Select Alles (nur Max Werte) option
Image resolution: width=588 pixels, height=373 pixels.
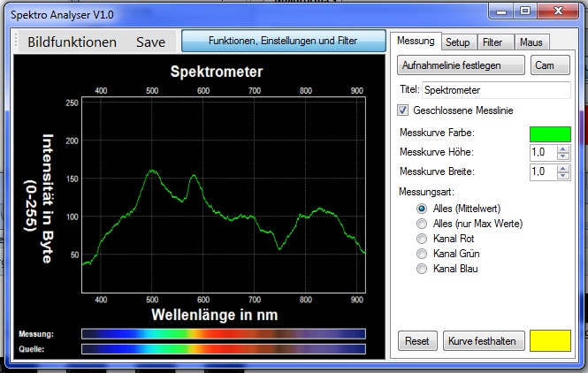tap(422, 224)
